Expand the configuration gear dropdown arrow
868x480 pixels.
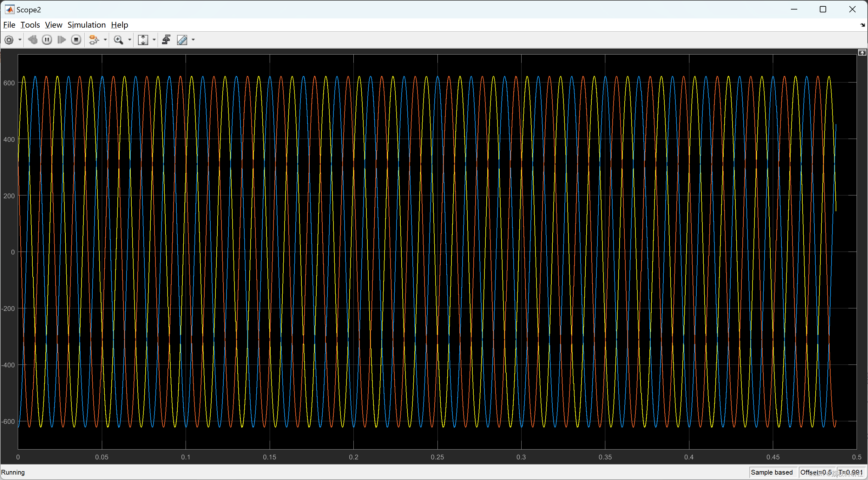(20, 40)
